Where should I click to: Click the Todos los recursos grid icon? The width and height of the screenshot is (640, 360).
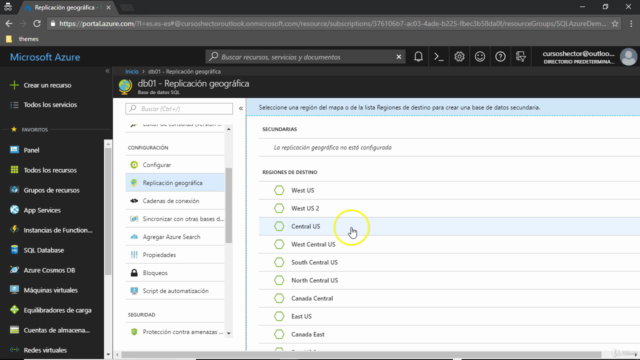[x=14, y=169]
